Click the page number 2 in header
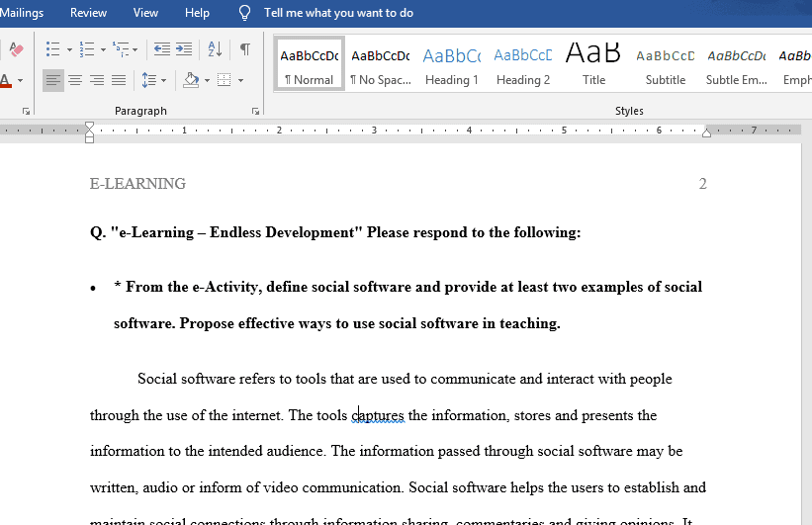Image resolution: width=812 pixels, height=525 pixels. point(703,184)
